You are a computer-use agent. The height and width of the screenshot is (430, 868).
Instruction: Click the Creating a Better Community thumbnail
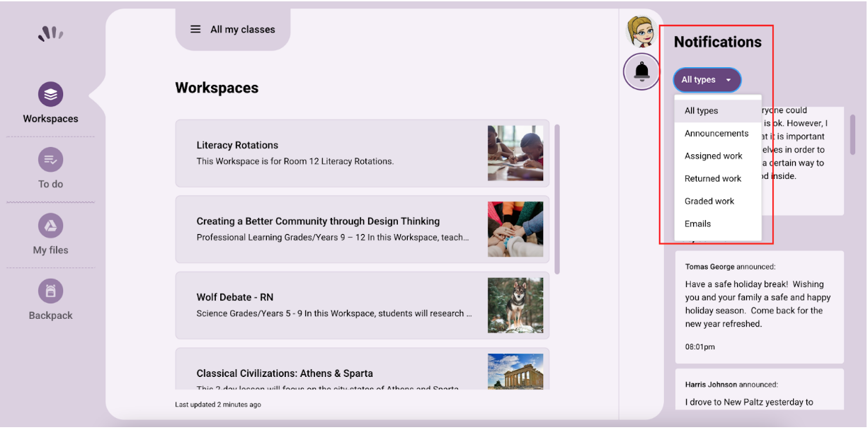pyautogui.click(x=515, y=229)
